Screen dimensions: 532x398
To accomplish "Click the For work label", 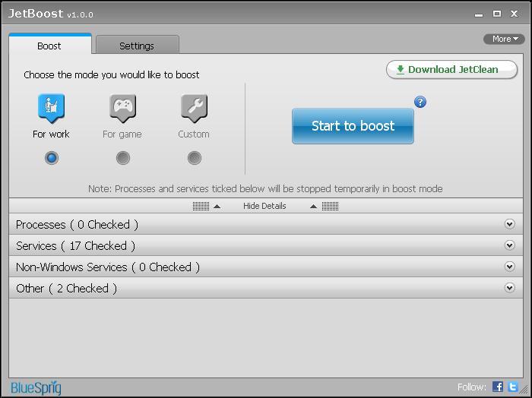I will tap(51, 134).
